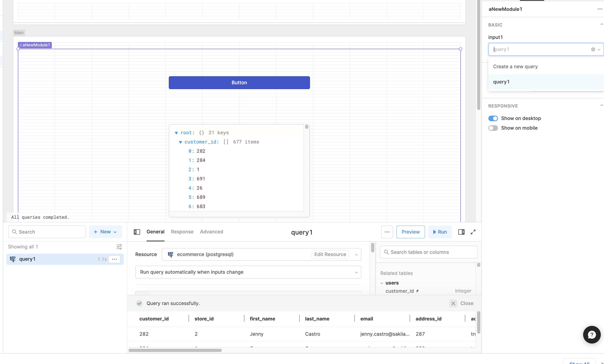Open the query1 list item options menu
Screen dimensions: 604x364
(114, 259)
